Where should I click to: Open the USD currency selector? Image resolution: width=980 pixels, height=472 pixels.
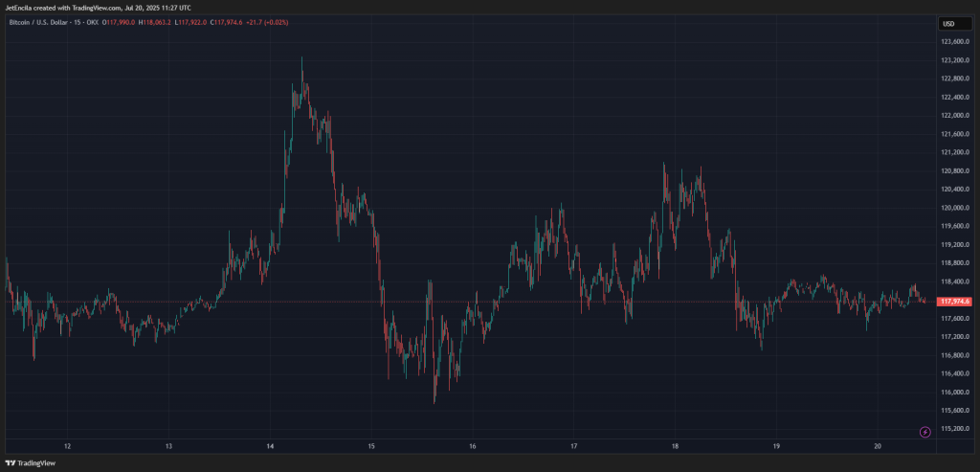pos(948,24)
